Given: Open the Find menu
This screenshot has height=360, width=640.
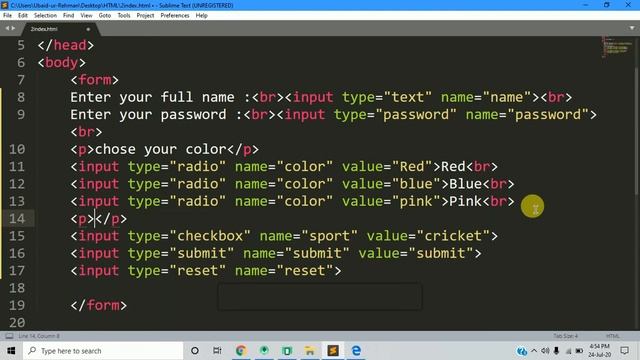Looking at the screenshot, I should (69, 16).
